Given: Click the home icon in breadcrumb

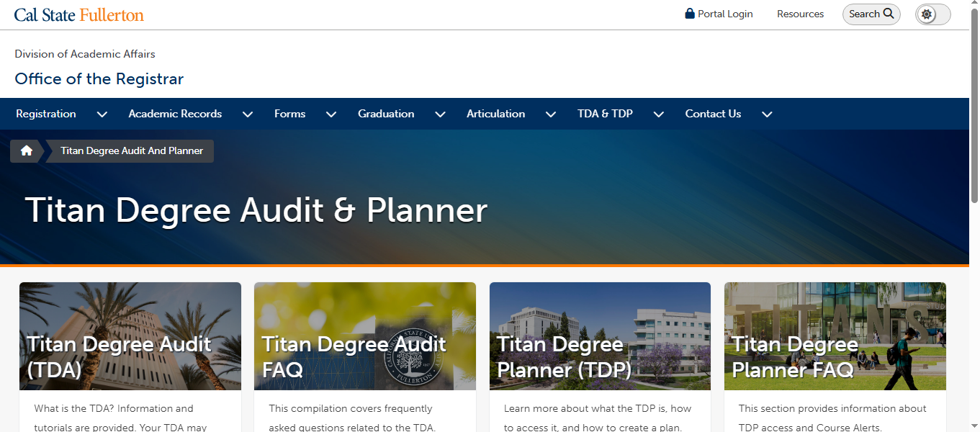Looking at the screenshot, I should tap(27, 151).
